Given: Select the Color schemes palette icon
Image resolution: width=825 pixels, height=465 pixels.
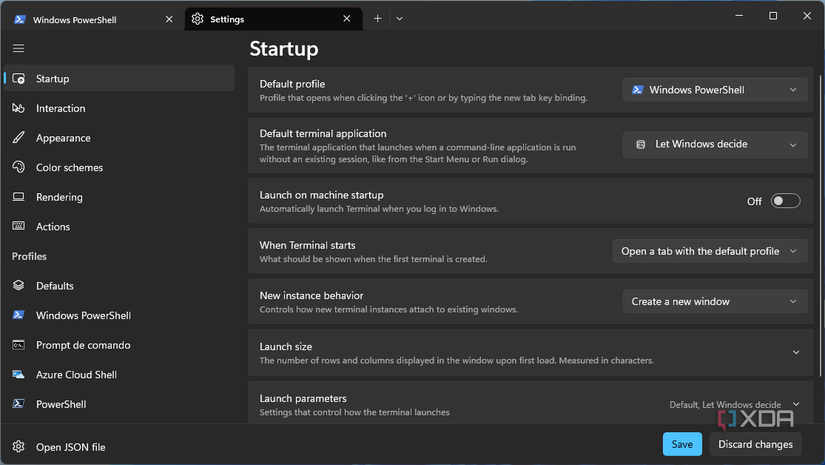Looking at the screenshot, I should coord(18,167).
